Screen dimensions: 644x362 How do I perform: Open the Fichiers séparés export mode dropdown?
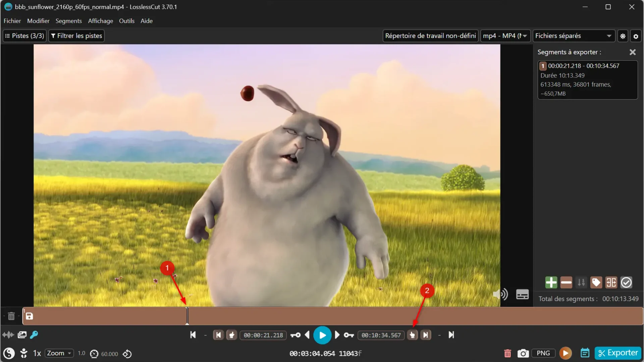tap(574, 36)
